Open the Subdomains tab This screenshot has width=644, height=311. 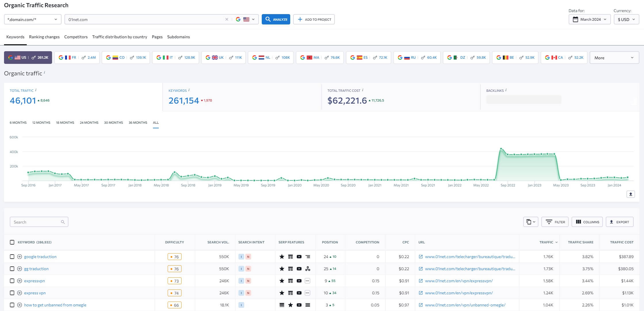[178, 37]
